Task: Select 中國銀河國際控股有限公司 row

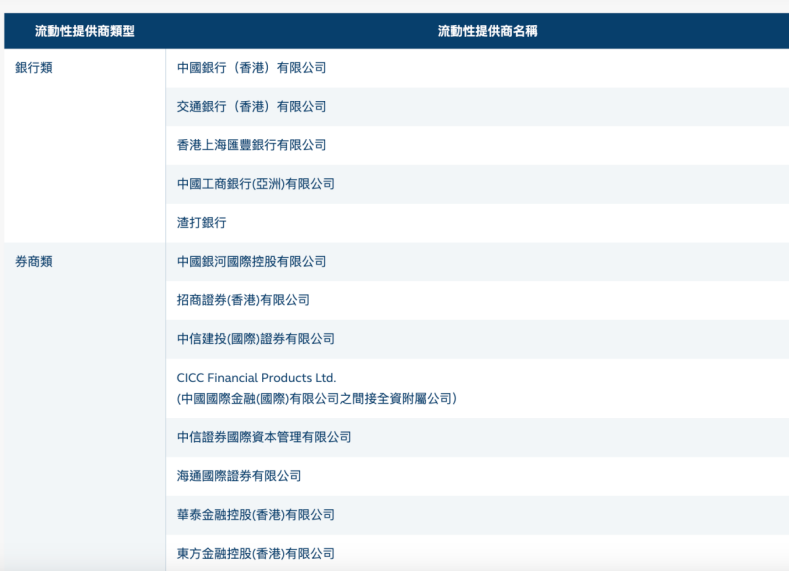Action: [477, 262]
